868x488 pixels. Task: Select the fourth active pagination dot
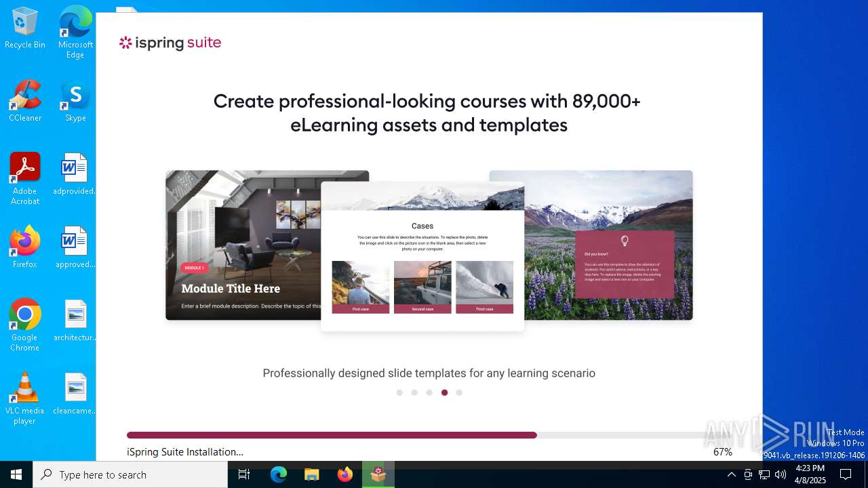pos(444,392)
